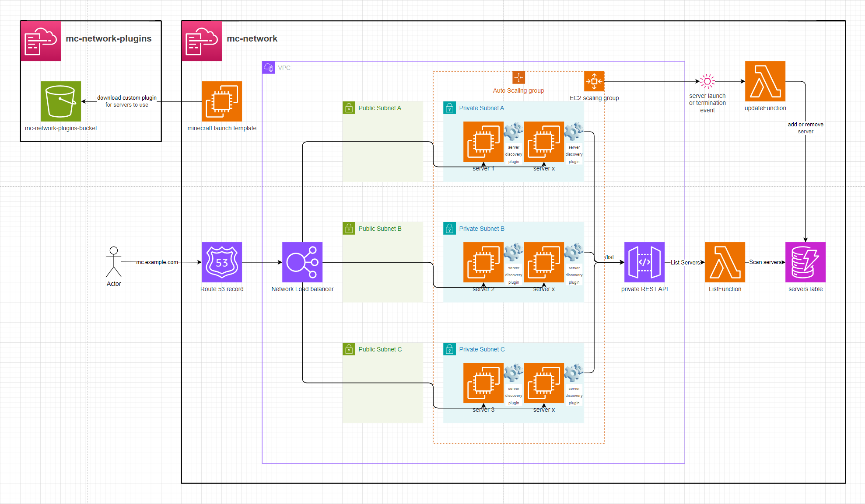Select the server 3 EC2 instance icon
Viewport: 865px width, 504px height.
pyautogui.click(x=483, y=383)
